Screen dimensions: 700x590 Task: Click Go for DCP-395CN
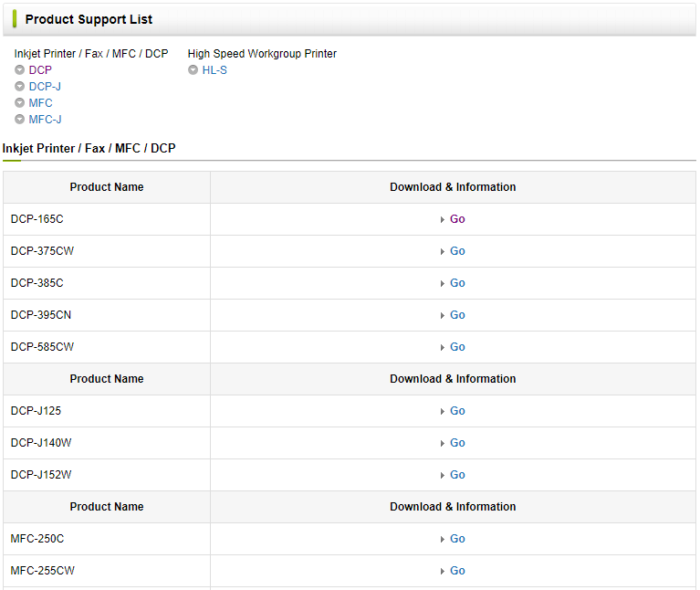457,315
